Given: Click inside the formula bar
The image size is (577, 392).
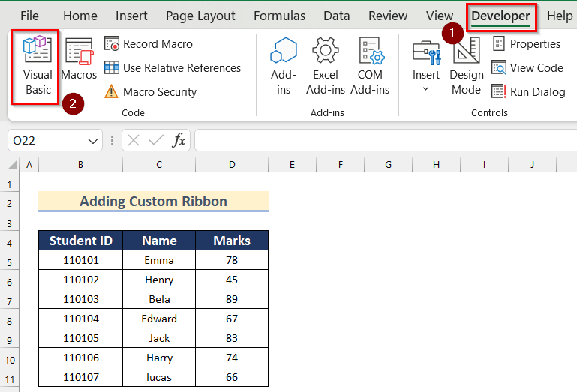Looking at the screenshot, I should (383, 140).
